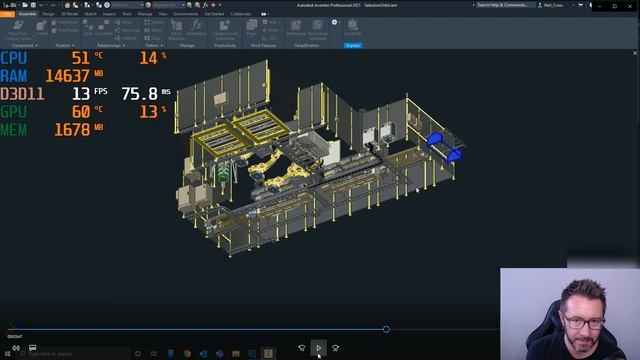Click the user account icon by Ned_Ciciso

click(x=540, y=5)
